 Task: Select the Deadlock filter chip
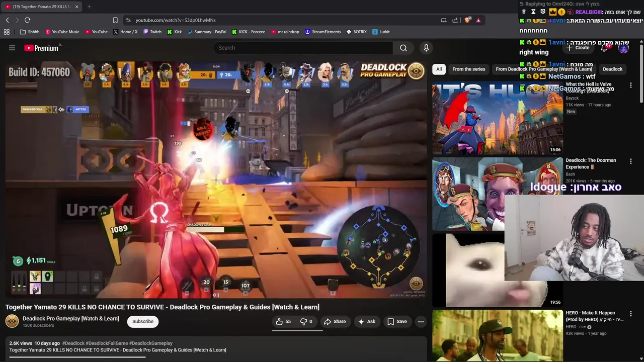(612, 69)
